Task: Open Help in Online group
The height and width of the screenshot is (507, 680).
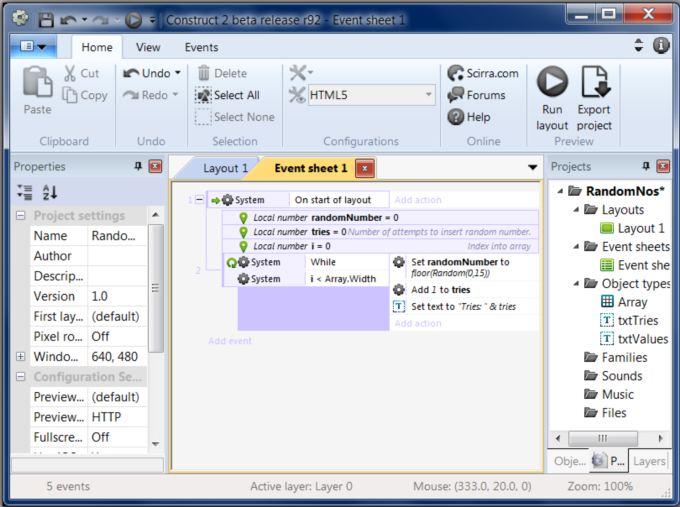Action: coord(469,117)
